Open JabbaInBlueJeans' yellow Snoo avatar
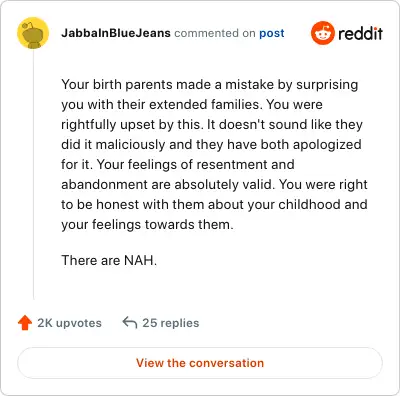The height and width of the screenshot is (396, 400). click(33, 33)
